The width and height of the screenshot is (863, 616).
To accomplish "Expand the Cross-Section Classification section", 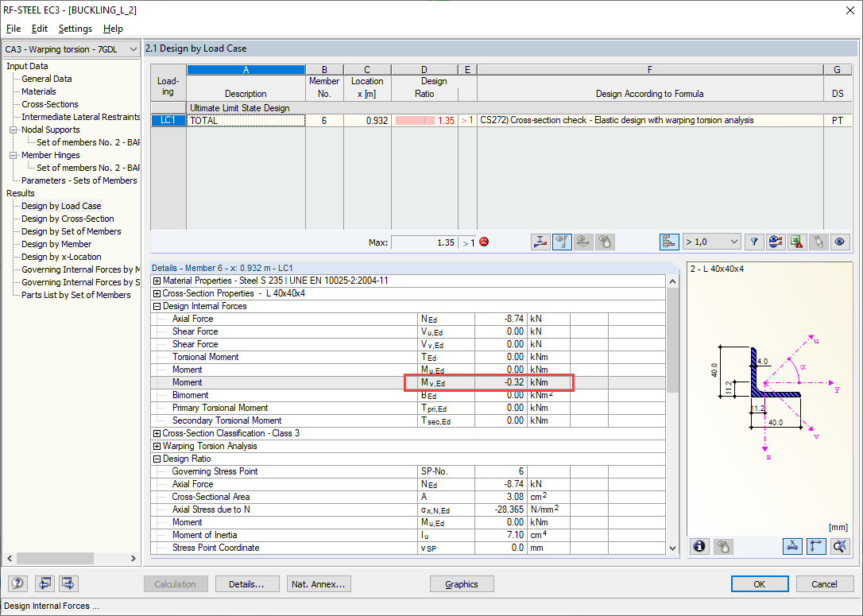I will coord(157,433).
